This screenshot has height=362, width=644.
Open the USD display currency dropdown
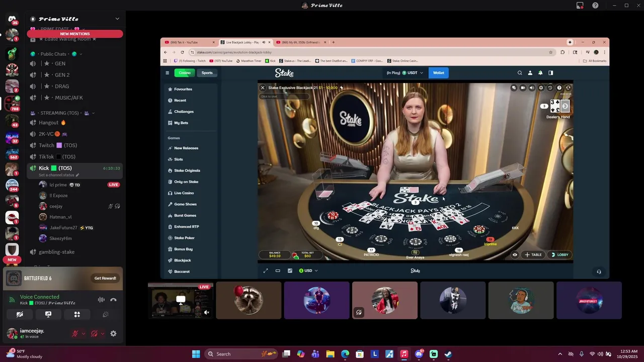308,270
